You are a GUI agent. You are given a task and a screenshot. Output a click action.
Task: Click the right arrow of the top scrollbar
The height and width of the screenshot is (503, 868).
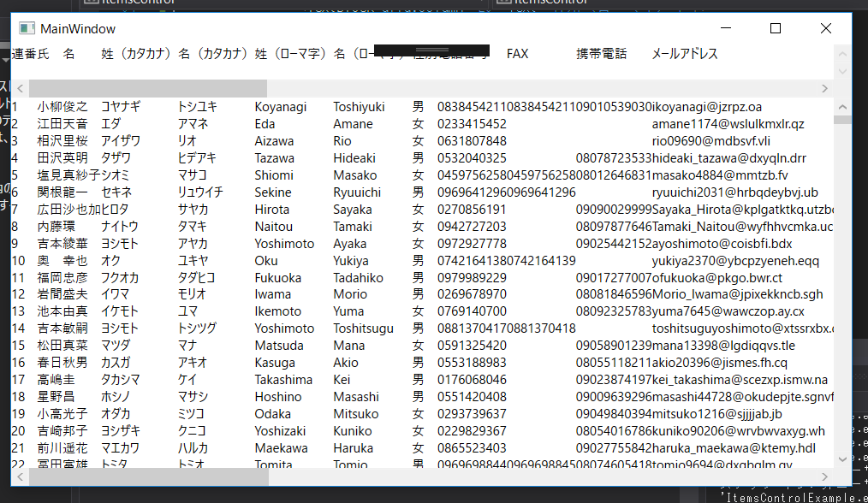click(823, 88)
